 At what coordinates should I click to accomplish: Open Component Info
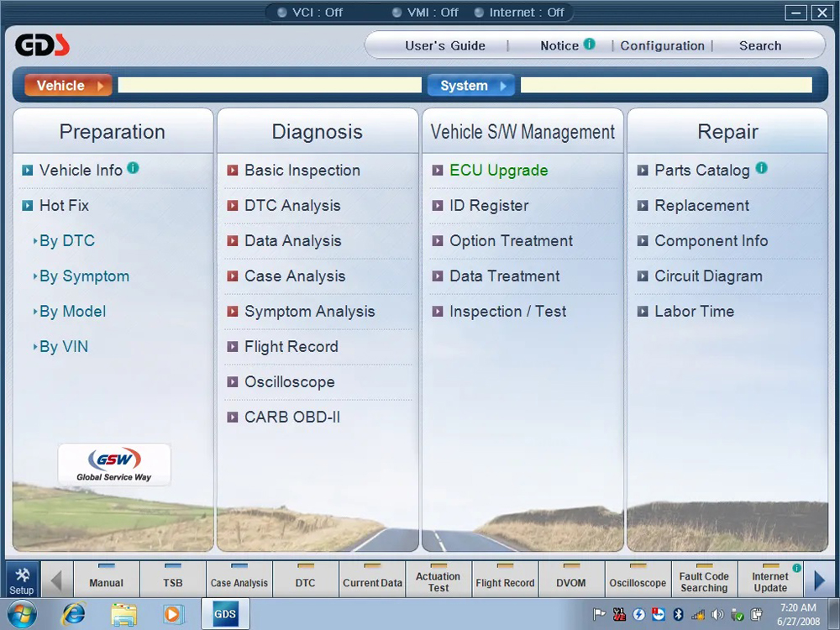coord(711,241)
